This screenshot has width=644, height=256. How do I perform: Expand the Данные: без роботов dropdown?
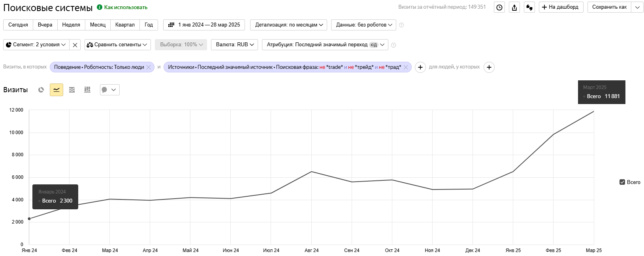(x=363, y=25)
